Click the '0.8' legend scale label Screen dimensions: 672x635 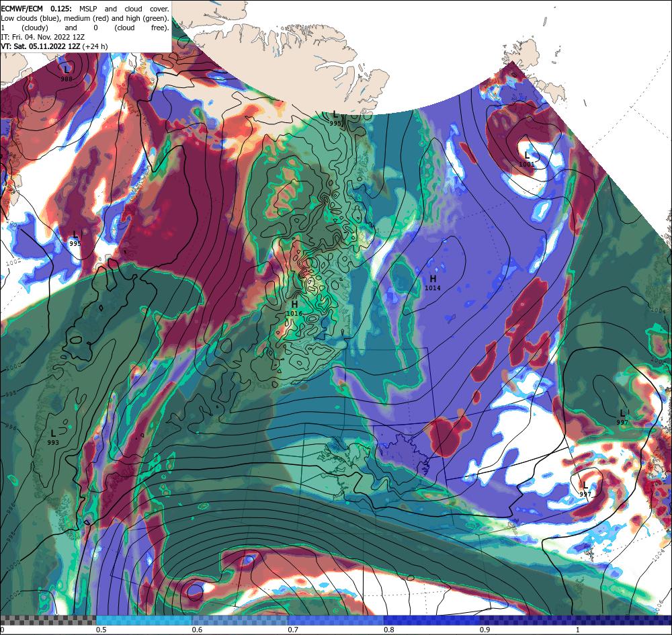(389, 630)
